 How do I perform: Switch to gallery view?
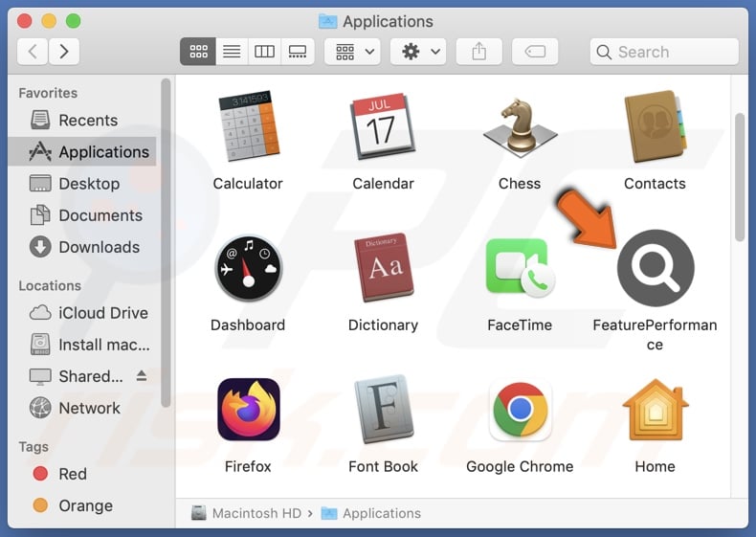[298, 51]
